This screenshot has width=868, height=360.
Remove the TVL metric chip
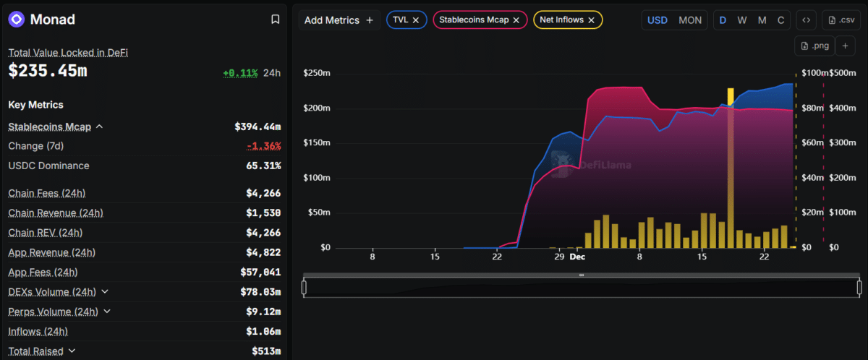(x=416, y=20)
